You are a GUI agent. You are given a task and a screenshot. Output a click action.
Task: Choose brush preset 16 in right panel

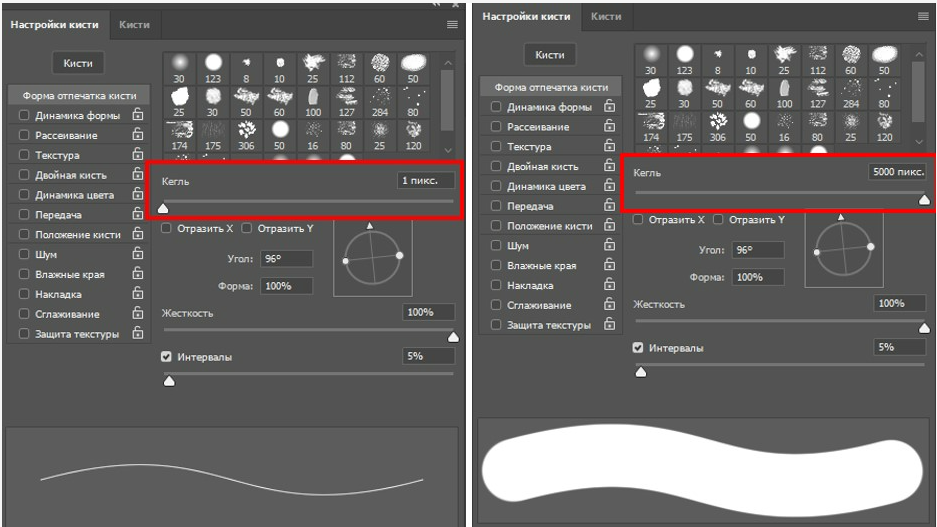785,127
